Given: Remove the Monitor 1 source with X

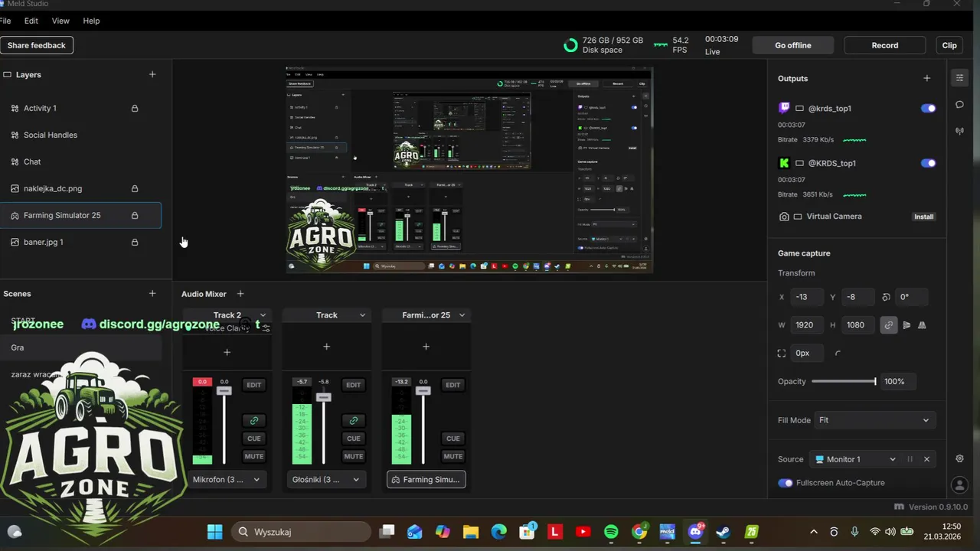Looking at the screenshot, I should pos(926,459).
